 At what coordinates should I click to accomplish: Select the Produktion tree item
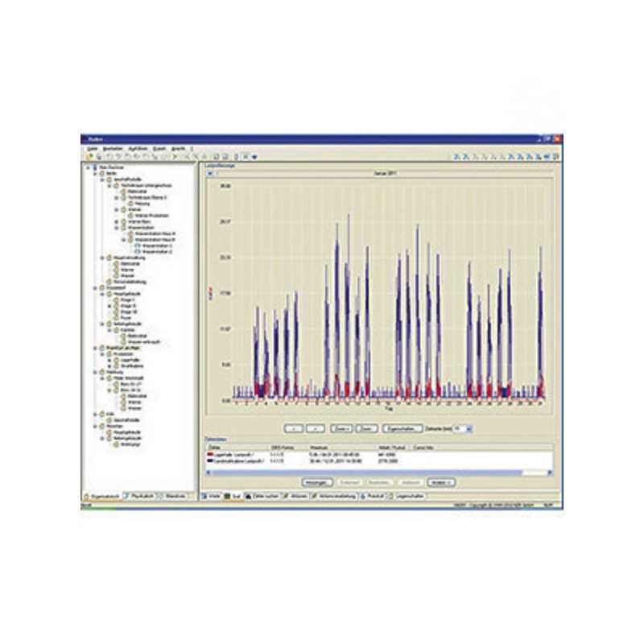[x=124, y=354]
